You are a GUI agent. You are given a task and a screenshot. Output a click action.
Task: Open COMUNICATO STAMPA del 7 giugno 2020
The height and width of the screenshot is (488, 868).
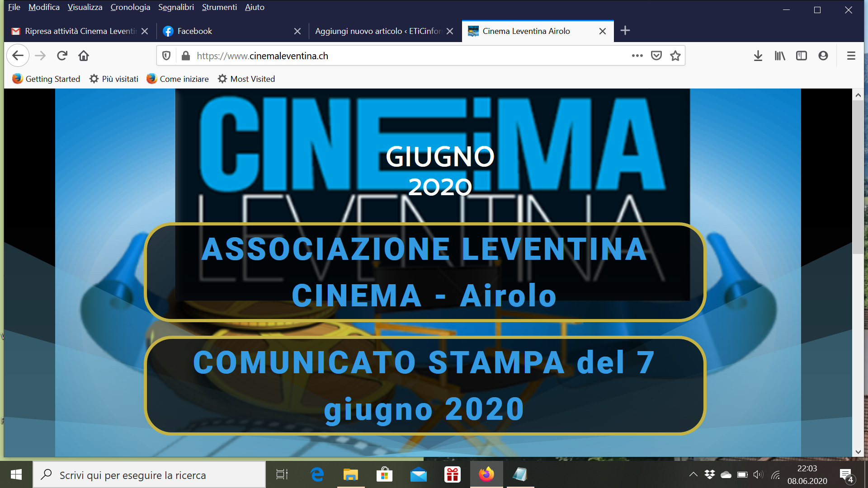pyautogui.click(x=425, y=385)
